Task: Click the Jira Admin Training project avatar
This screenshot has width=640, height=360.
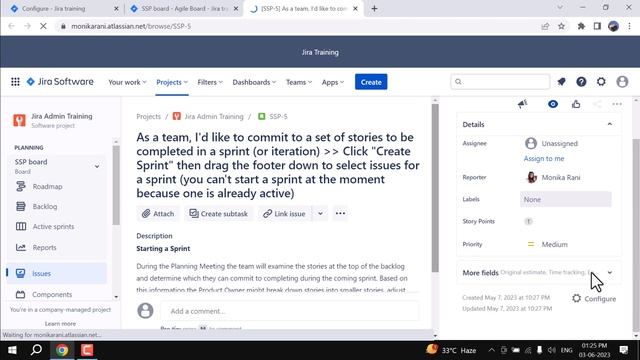Action: [19, 120]
